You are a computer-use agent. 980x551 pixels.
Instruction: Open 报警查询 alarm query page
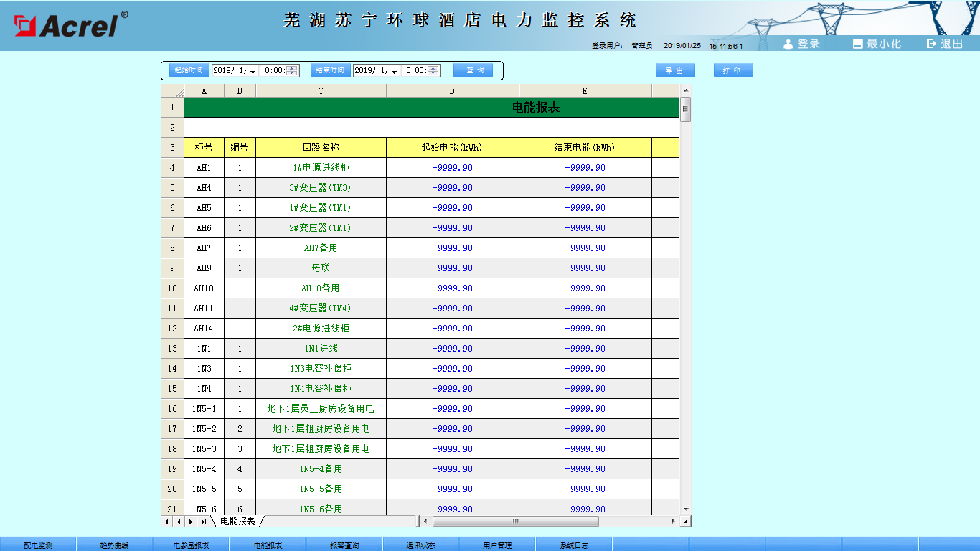pos(344,545)
